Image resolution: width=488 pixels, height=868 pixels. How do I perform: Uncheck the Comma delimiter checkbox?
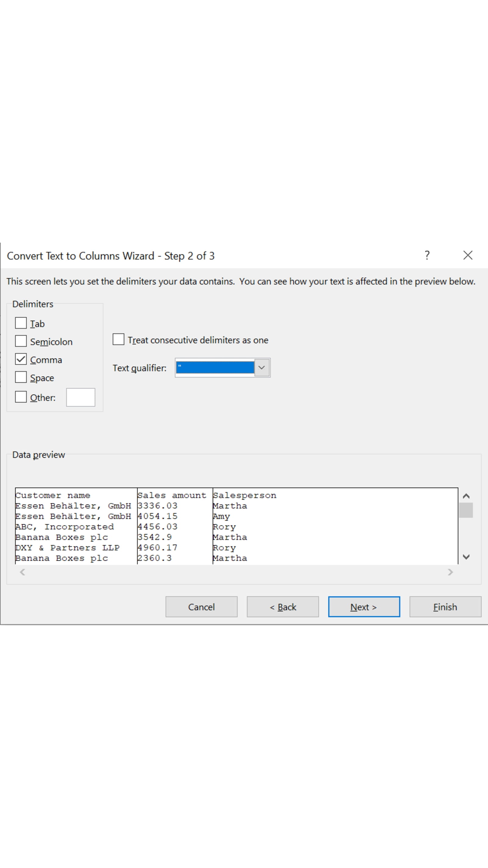coord(21,359)
